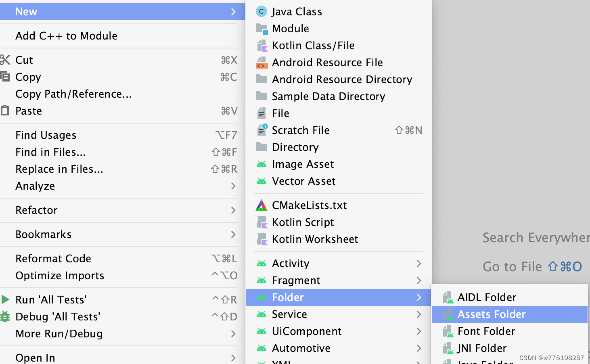Expand the UiComponent submenu chevron
This screenshot has height=364, width=590.
pyautogui.click(x=419, y=331)
